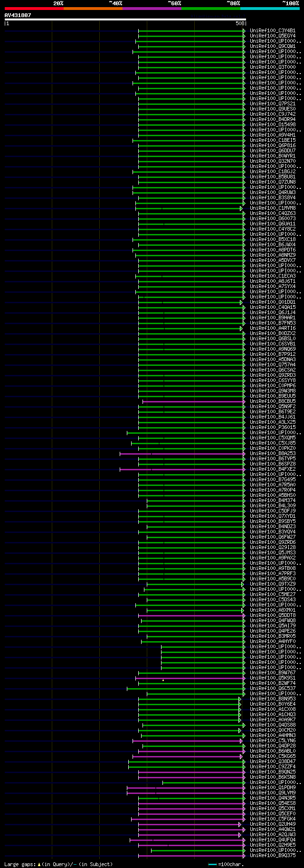Click the red 20% identity legend segment
Screen dimensions: 304x868
(x=34, y=9)
